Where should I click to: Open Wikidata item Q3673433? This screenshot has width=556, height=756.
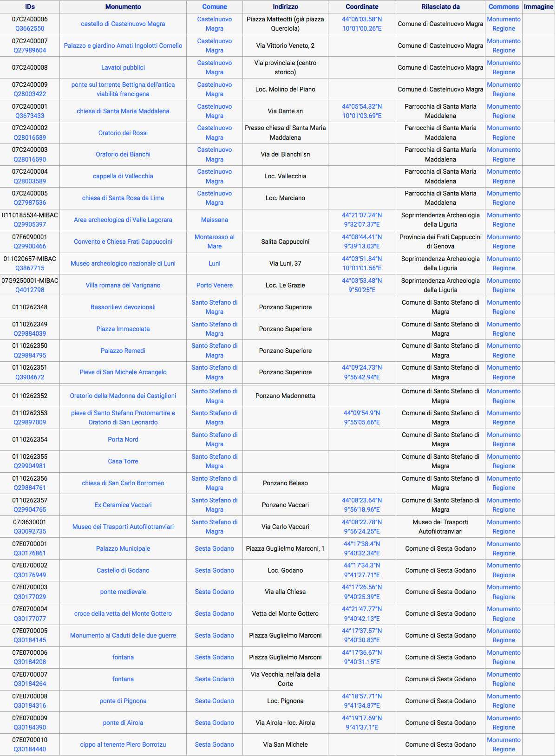pos(30,116)
